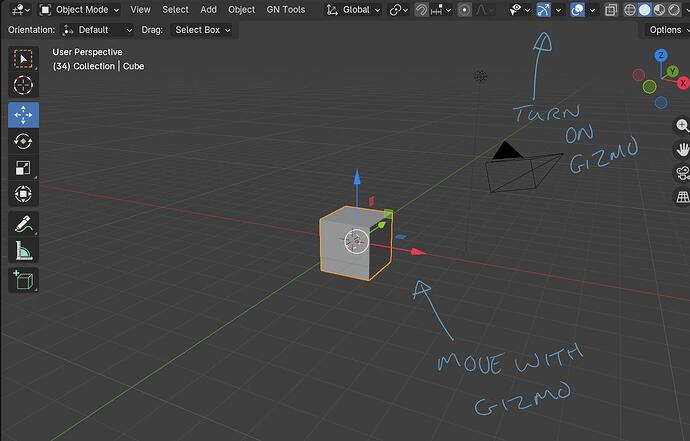Select the Transform tool
The width and height of the screenshot is (690, 441).
[23, 194]
